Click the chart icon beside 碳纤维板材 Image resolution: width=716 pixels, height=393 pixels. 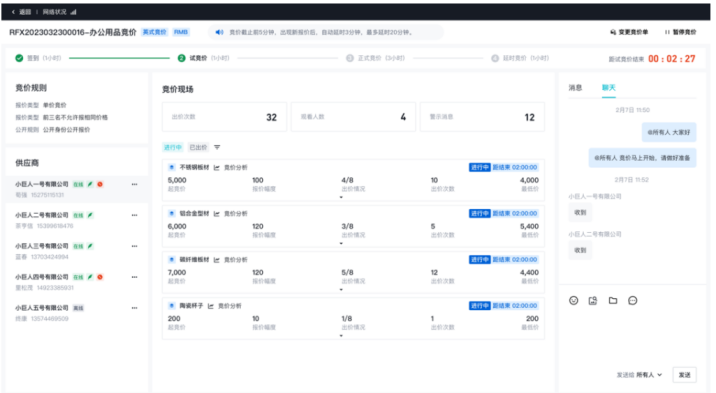(x=216, y=260)
